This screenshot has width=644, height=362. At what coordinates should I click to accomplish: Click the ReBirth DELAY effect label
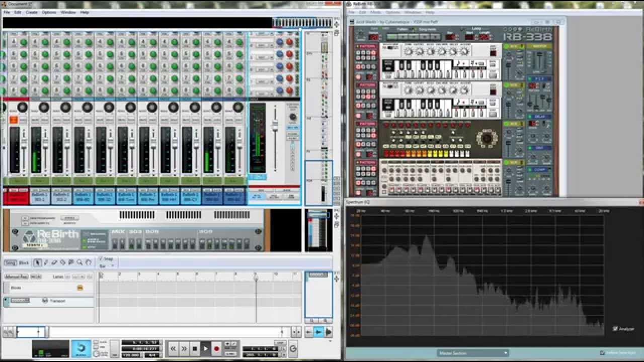[539, 116]
